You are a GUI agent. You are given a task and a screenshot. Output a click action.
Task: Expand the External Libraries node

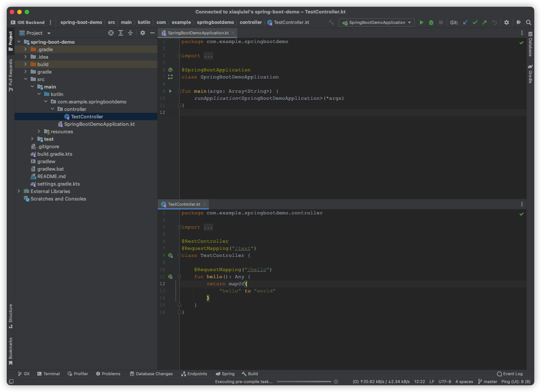(19, 191)
